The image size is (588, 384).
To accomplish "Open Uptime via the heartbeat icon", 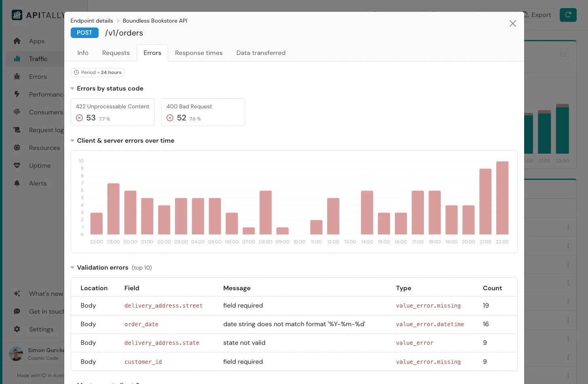I will (17, 166).
